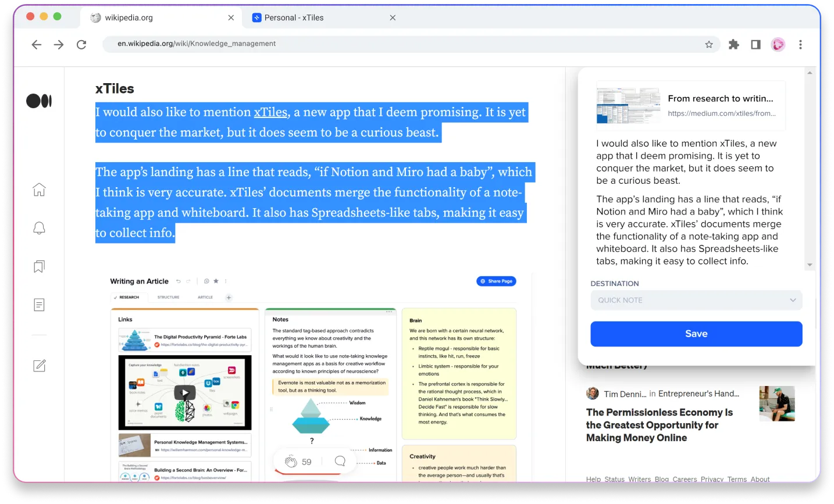Open Medium notifications bell

click(x=39, y=228)
